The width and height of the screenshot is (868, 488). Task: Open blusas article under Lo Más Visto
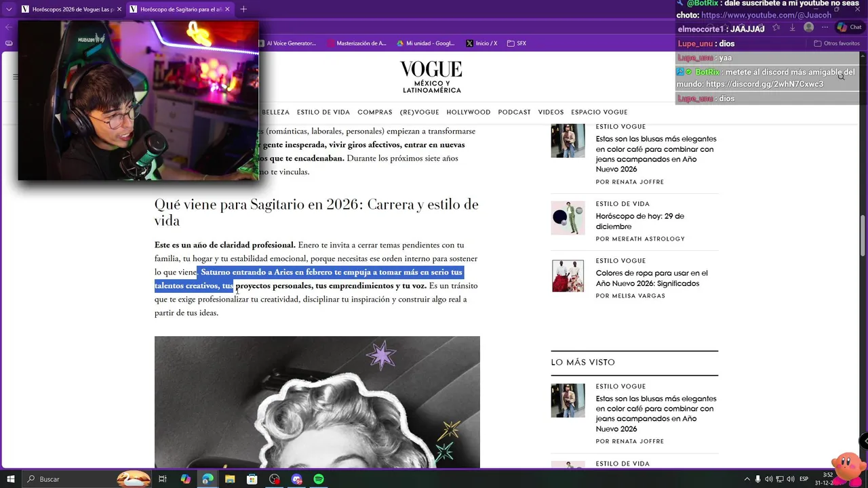656,413
